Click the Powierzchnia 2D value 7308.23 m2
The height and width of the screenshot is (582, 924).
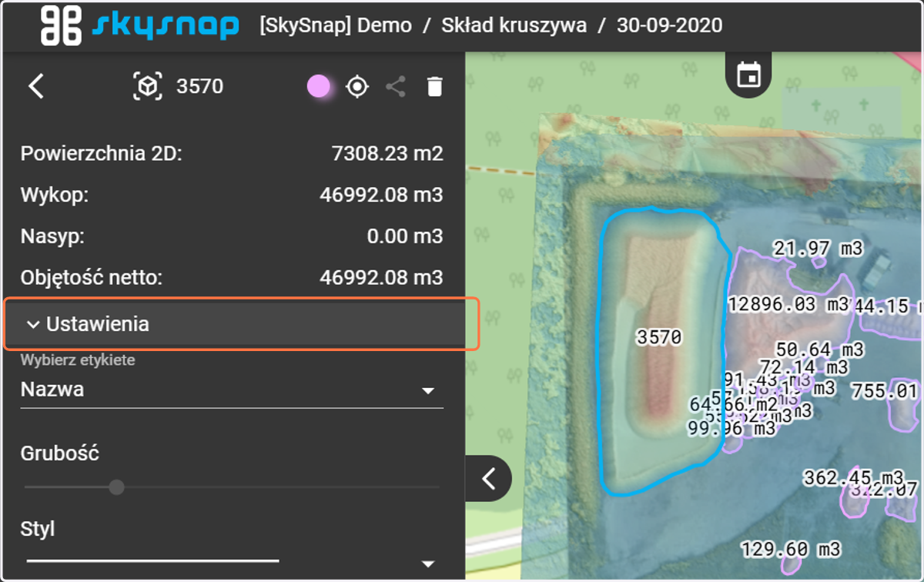pyautogui.click(x=387, y=152)
